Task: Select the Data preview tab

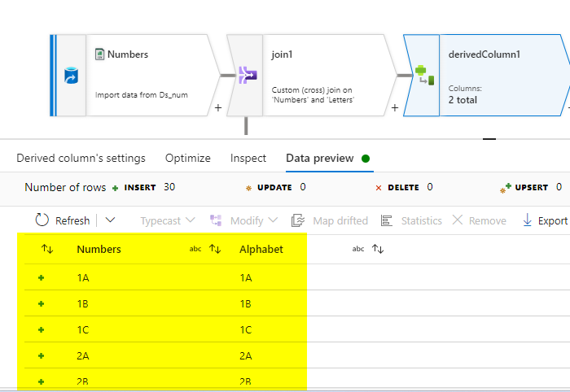Action: tap(320, 159)
